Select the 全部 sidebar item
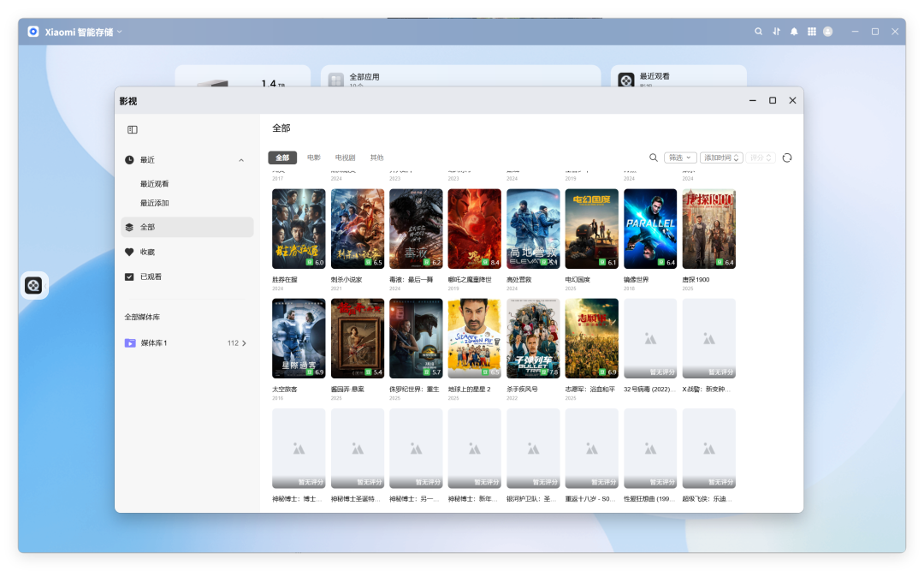The height and width of the screenshot is (571, 924). point(187,227)
